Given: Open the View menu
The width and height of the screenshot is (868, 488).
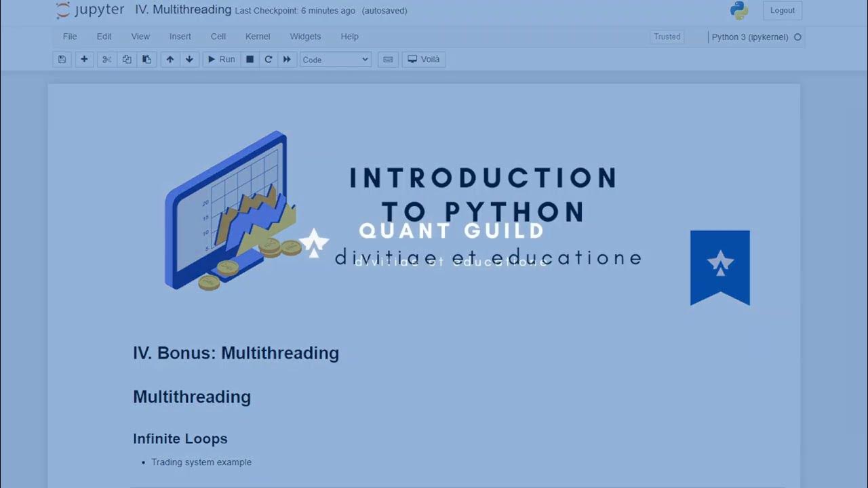Looking at the screenshot, I should pyautogui.click(x=140, y=37).
